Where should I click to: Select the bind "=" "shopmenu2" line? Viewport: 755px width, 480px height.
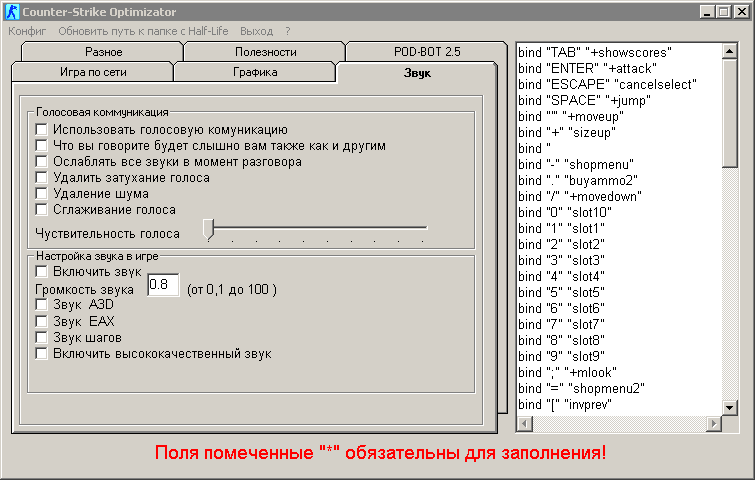pyautogui.click(x=581, y=388)
